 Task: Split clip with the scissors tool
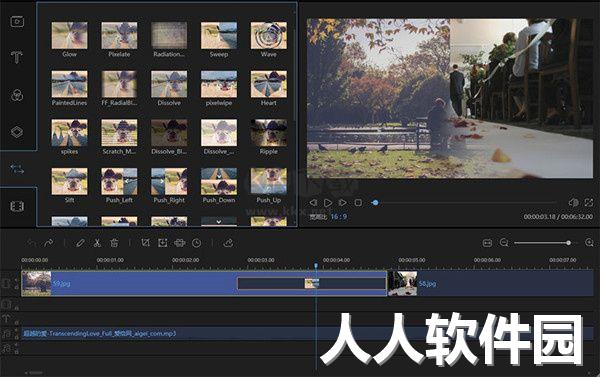[97, 243]
